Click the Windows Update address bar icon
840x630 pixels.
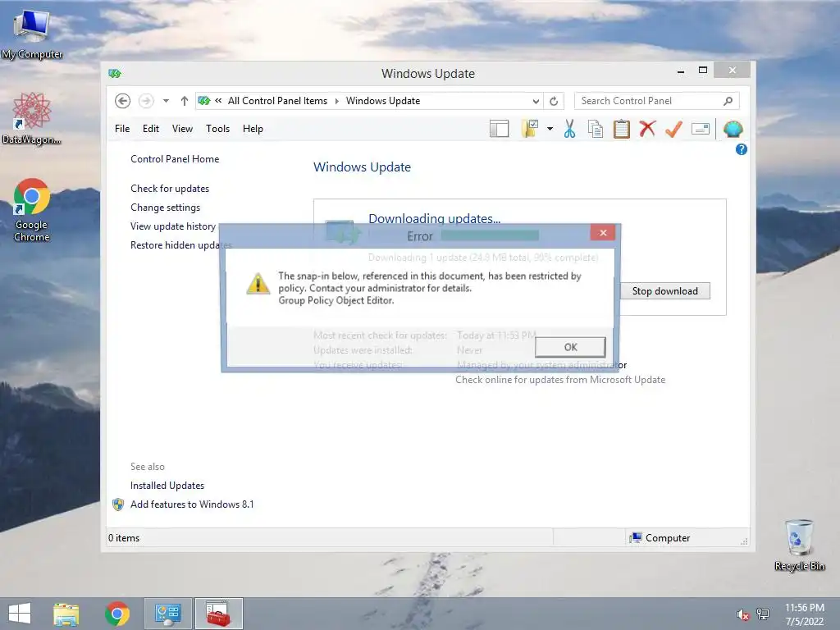point(203,101)
